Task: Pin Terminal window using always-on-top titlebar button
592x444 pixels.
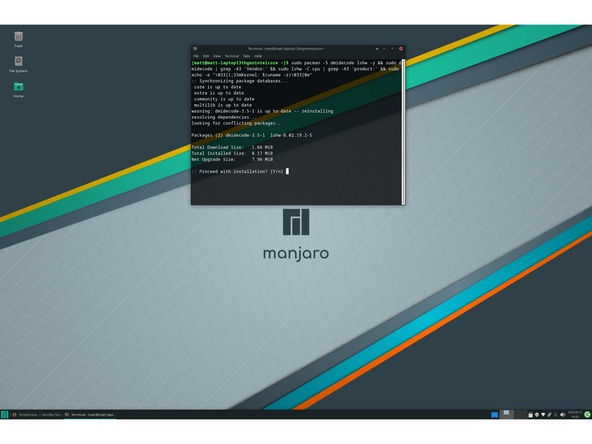Action: tap(376, 48)
